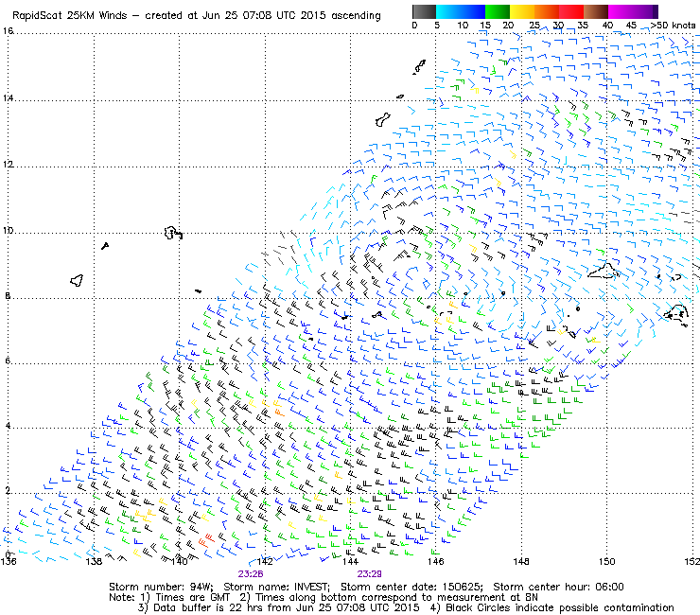The image size is (700, 615).
Task: Click the '>50 knots' legend label
Action: (673, 26)
